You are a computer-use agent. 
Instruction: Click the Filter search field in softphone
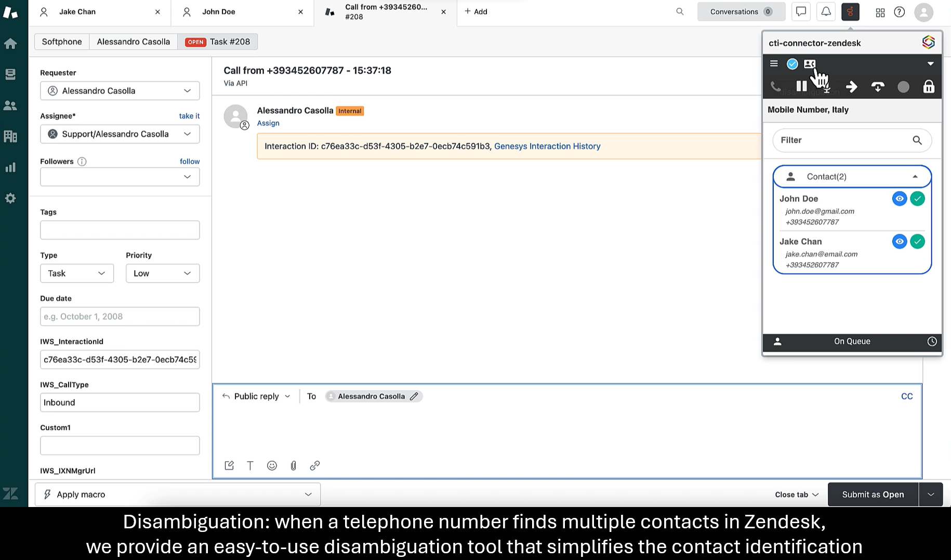(844, 140)
